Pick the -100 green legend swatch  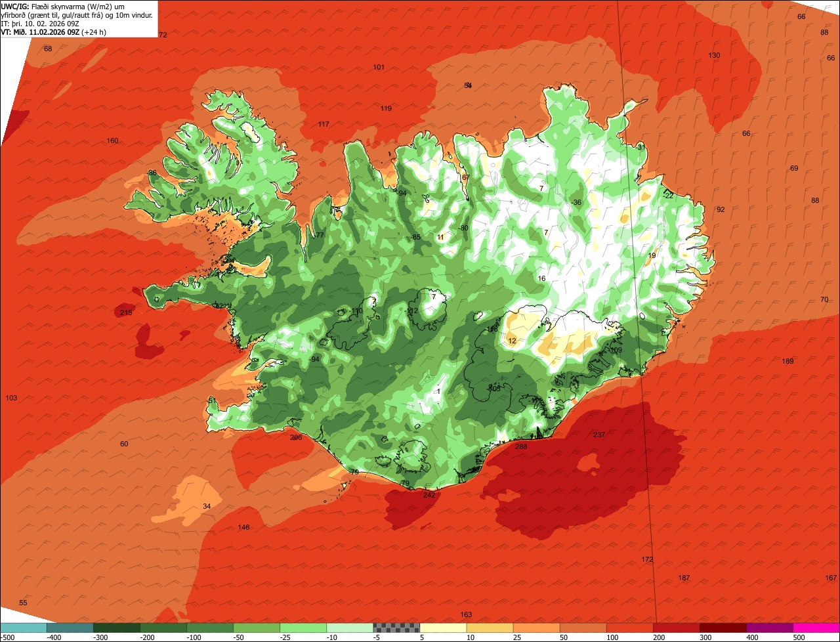(210, 628)
